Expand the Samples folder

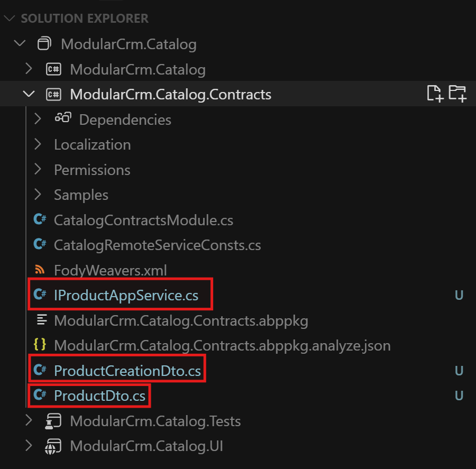[x=37, y=195]
